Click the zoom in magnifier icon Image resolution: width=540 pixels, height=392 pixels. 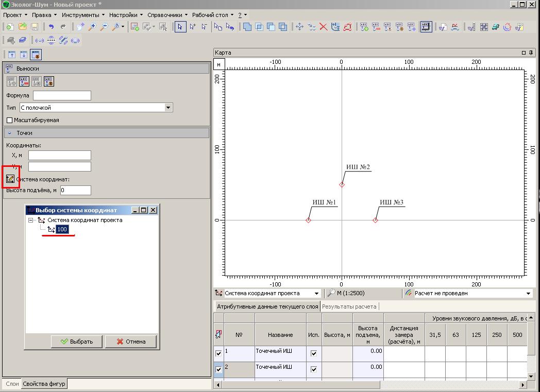(x=93, y=27)
